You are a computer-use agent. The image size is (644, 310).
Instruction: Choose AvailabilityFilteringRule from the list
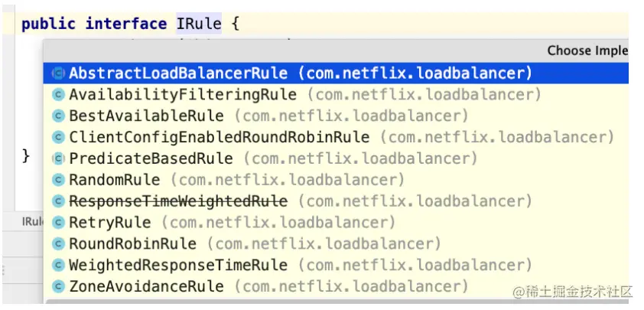click(336, 95)
